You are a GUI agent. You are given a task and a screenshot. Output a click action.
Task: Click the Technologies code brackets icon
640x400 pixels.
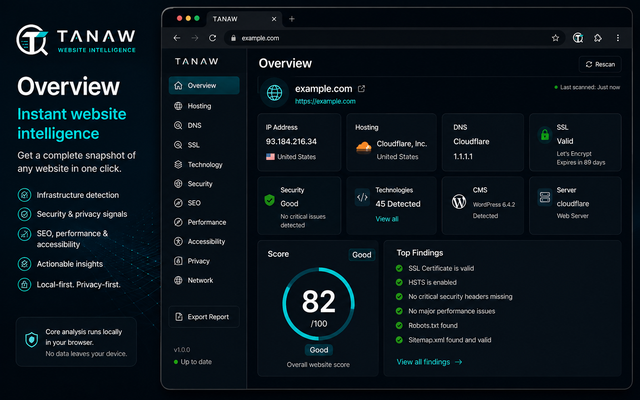coord(362,198)
